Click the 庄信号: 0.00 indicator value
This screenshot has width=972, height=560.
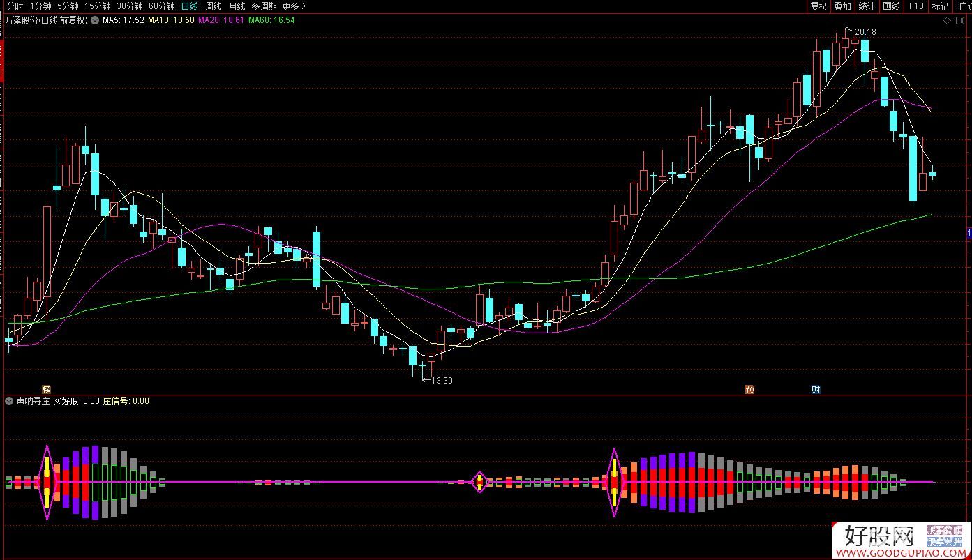click(x=126, y=401)
